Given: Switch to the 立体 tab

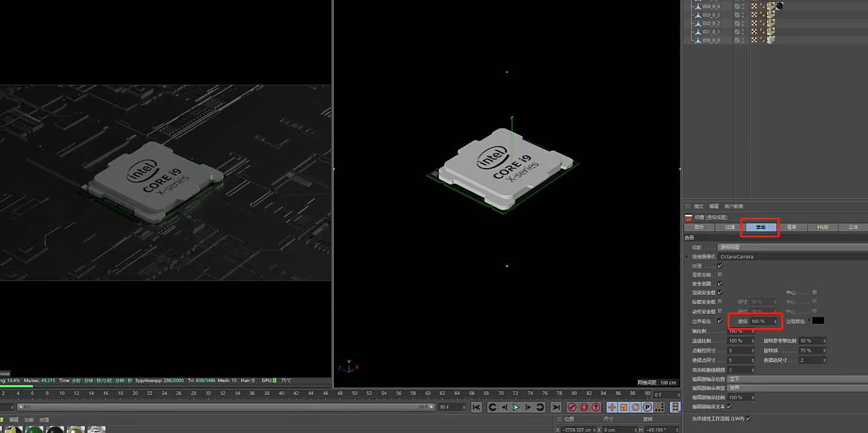Looking at the screenshot, I should click(853, 227).
